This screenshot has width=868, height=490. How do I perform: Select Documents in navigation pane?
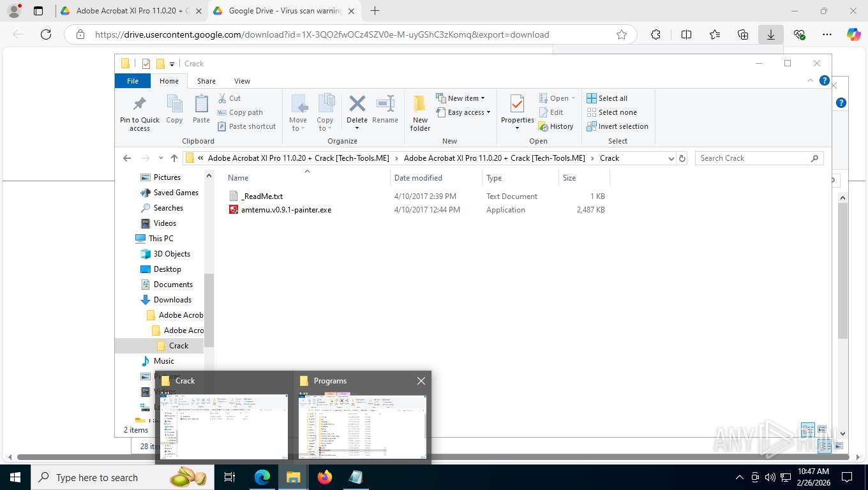click(x=173, y=285)
